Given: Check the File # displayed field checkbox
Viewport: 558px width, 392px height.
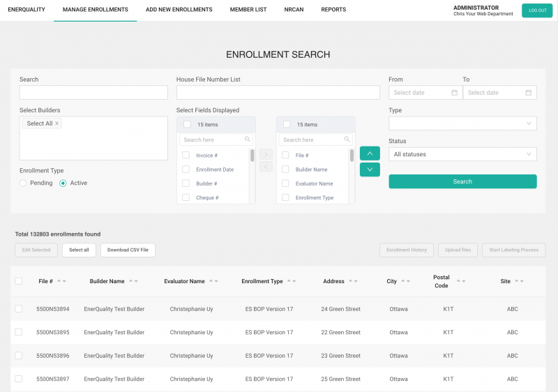Looking at the screenshot, I should click(x=285, y=155).
